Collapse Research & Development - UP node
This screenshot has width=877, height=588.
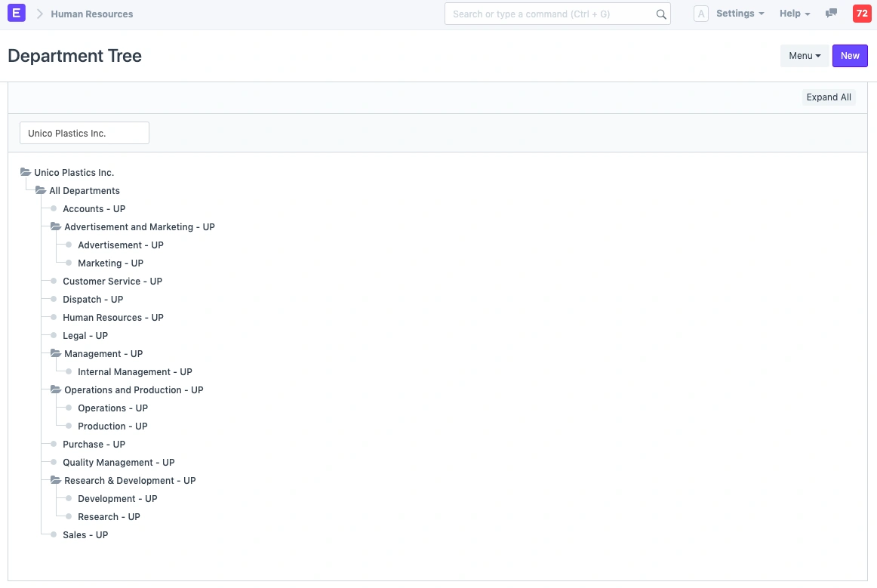56,481
